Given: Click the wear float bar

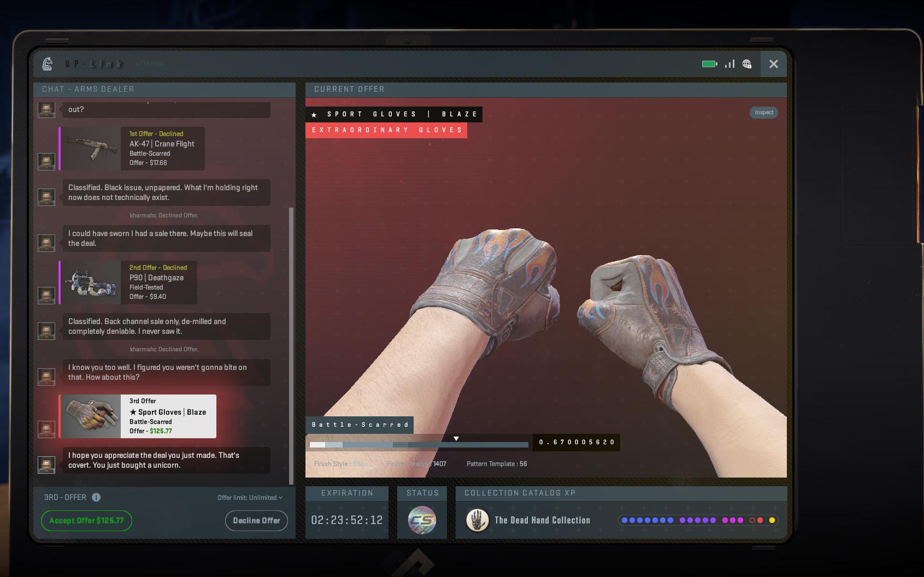Looking at the screenshot, I should 419,445.
